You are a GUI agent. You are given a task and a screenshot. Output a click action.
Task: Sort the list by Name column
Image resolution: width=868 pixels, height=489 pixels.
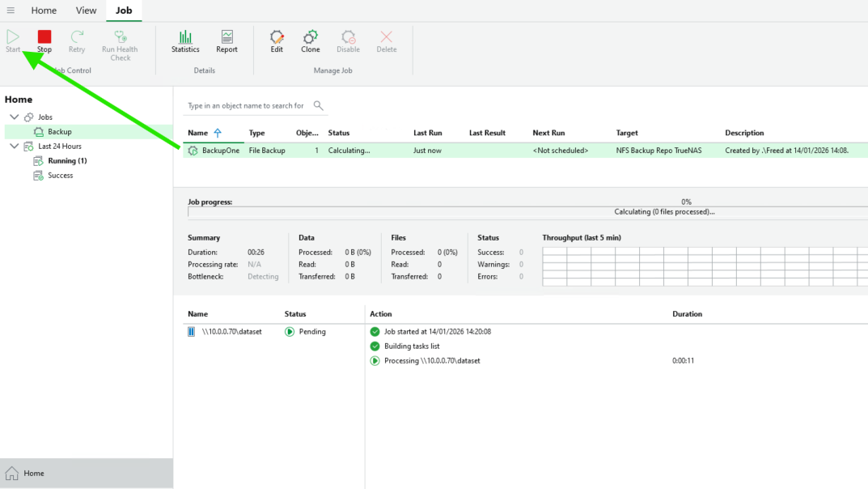pyautogui.click(x=198, y=133)
